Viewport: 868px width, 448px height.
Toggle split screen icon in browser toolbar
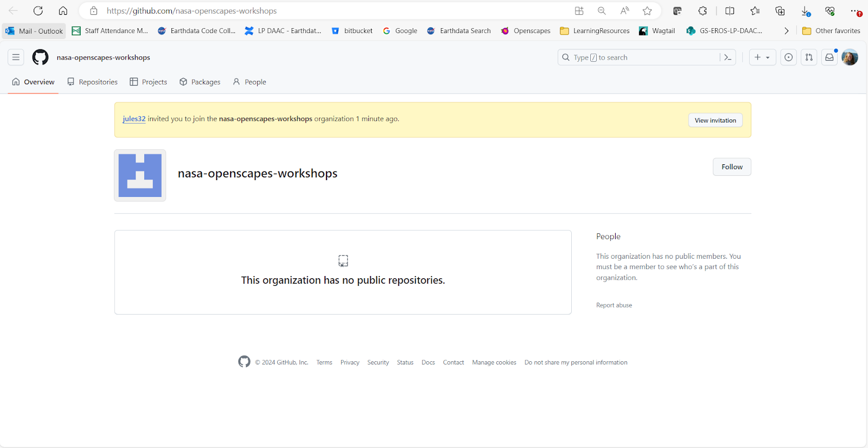[x=730, y=11]
